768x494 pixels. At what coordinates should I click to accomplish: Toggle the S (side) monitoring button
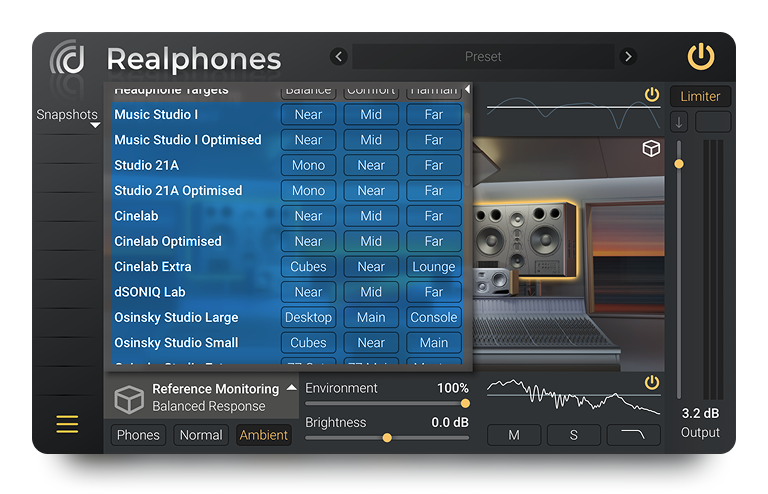[x=574, y=435]
